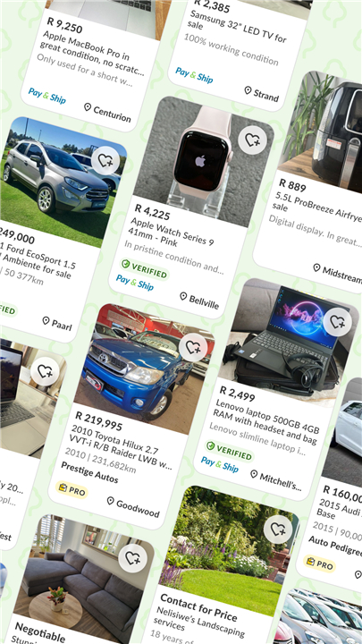Add the Lenovo laptop to favorites heart

coord(337,322)
